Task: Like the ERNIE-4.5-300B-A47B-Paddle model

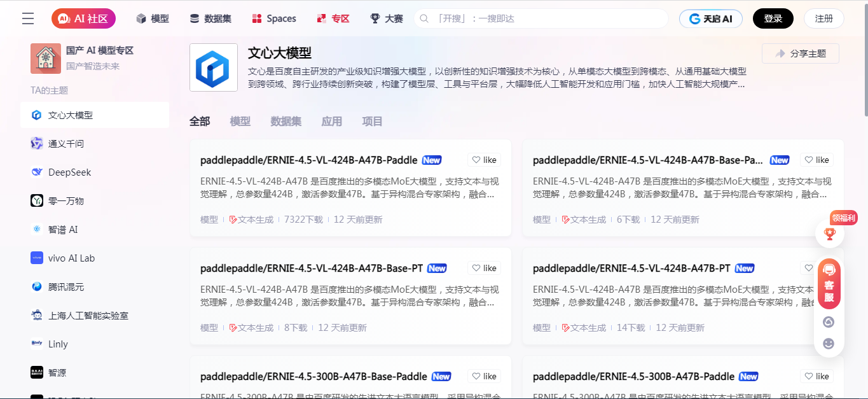Action: pyautogui.click(x=816, y=376)
